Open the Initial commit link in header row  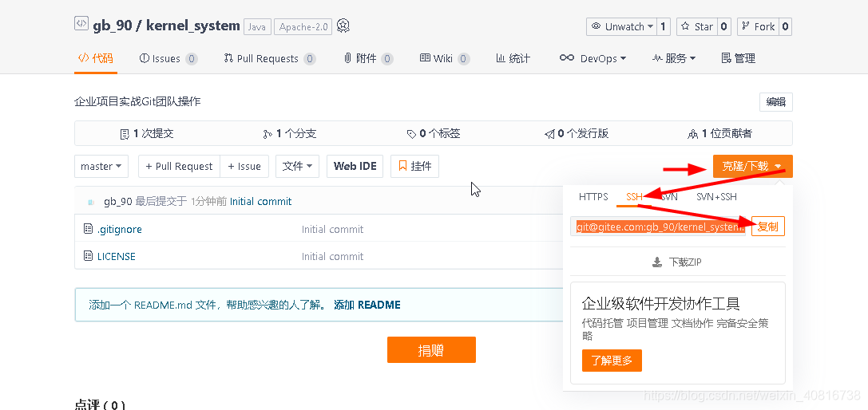pos(261,201)
